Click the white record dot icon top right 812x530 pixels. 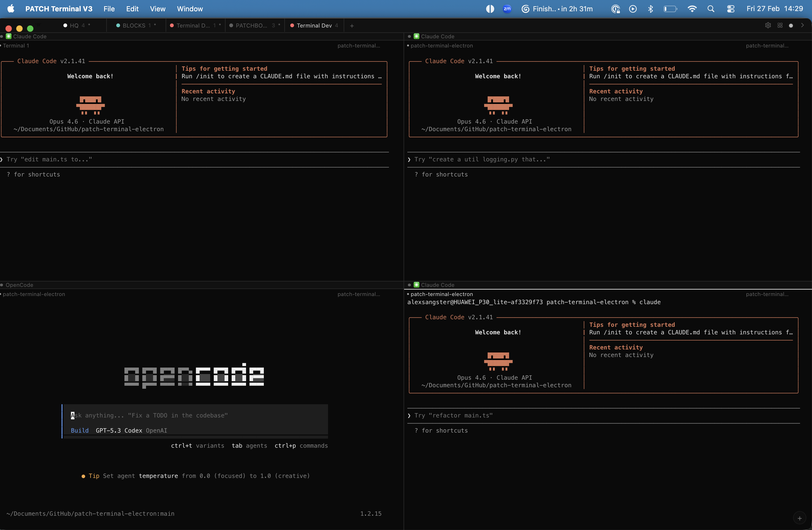click(791, 25)
